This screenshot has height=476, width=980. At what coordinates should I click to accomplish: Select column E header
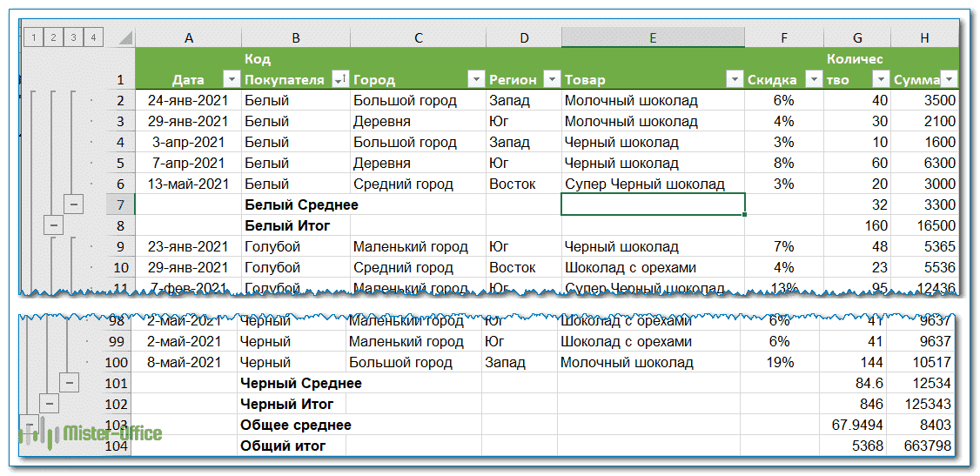[653, 37]
